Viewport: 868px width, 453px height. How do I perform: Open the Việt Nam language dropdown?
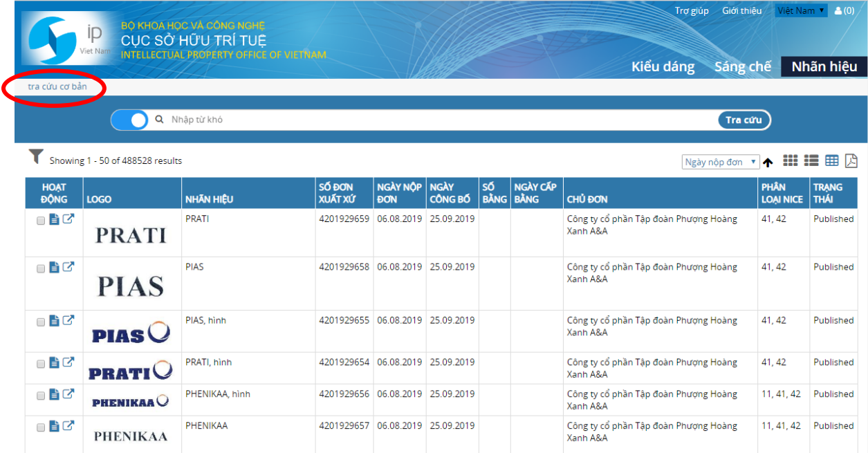(x=801, y=10)
